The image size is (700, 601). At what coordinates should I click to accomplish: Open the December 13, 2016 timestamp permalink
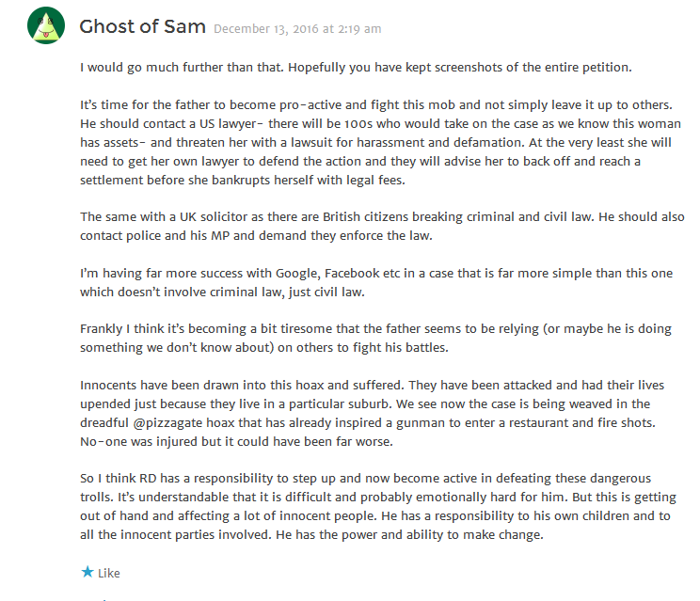click(297, 29)
